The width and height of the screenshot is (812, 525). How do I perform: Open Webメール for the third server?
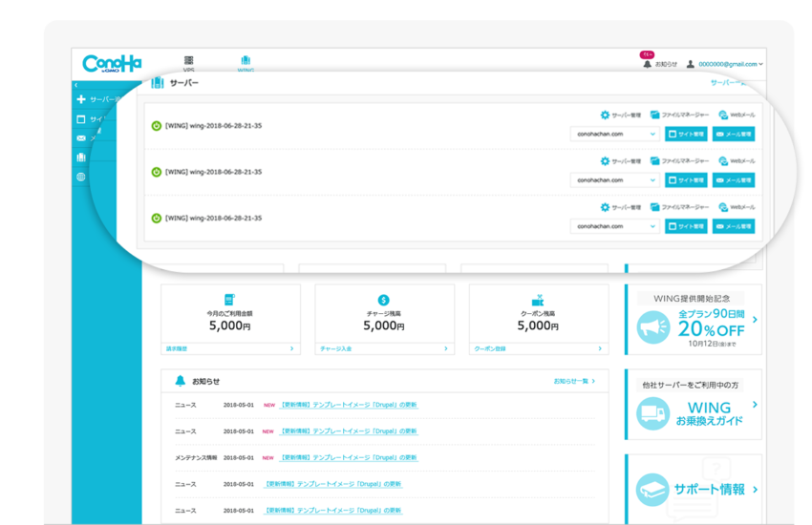pyautogui.click(x=723, y=207)
